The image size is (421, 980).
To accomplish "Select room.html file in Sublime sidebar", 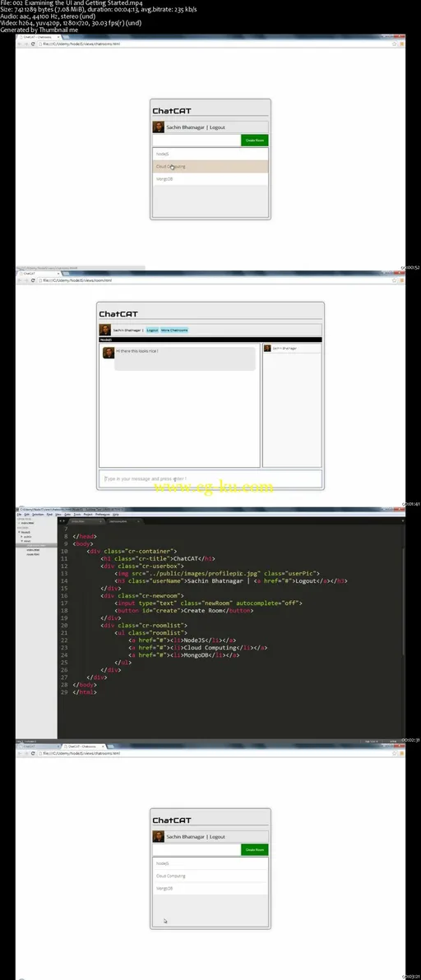I will (x=33, y=554).
